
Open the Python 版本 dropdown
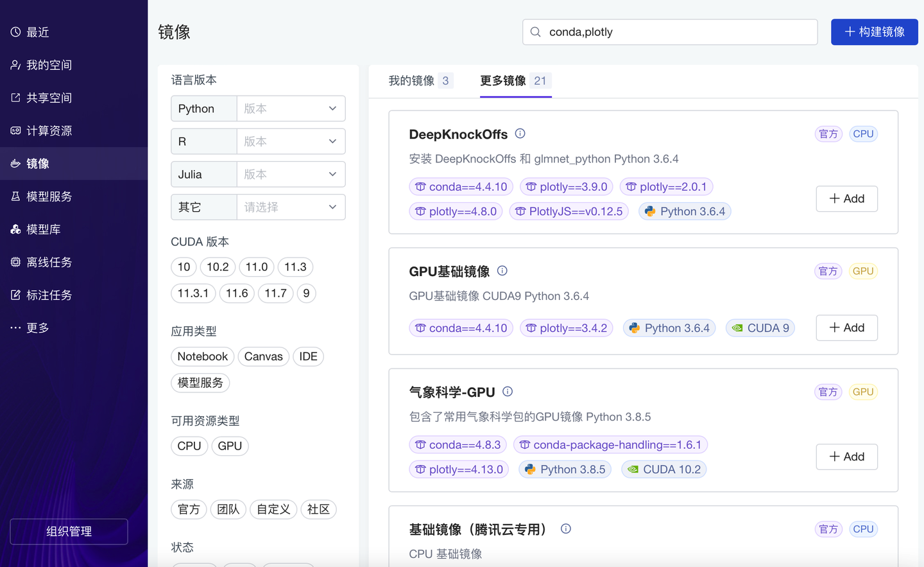coord(291,109)
